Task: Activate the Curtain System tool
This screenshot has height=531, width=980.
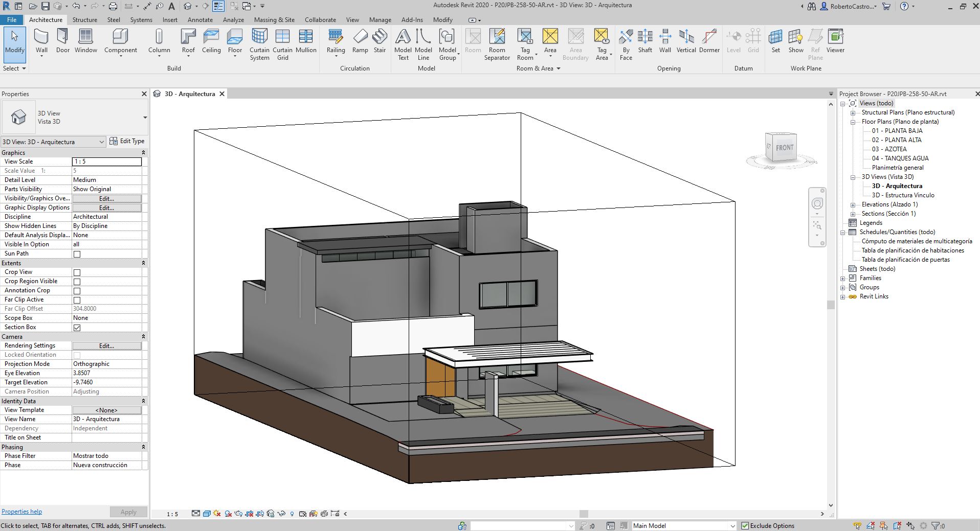Action: tap(259, 44)
